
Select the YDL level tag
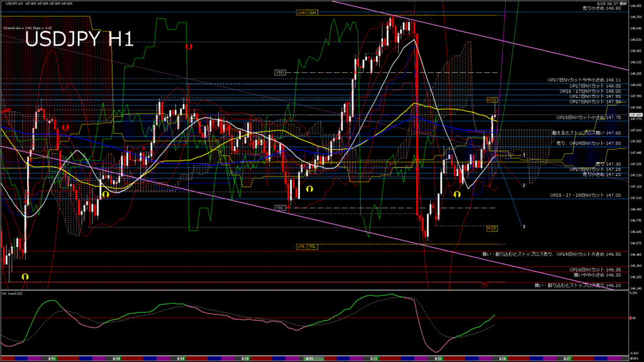[x=313, y=246]
